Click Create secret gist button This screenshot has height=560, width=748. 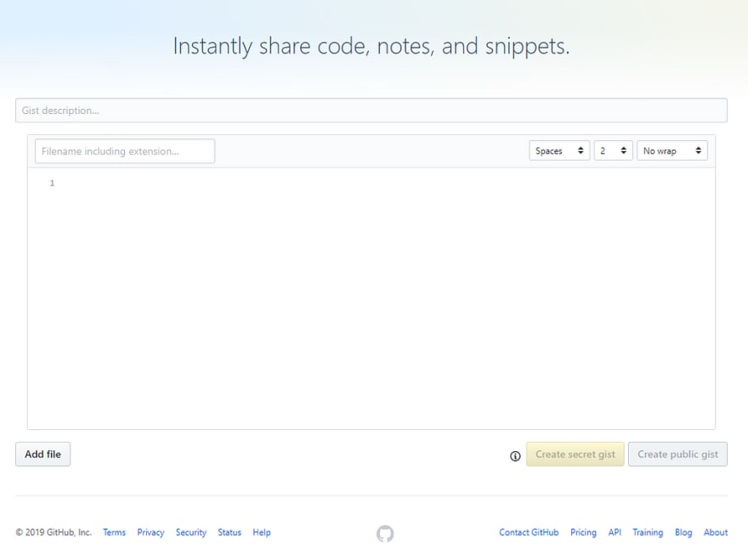(575, 454)
